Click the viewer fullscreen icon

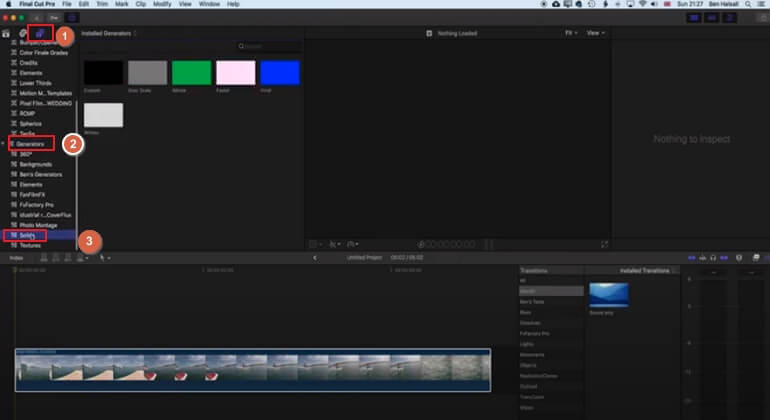point(605,244)
